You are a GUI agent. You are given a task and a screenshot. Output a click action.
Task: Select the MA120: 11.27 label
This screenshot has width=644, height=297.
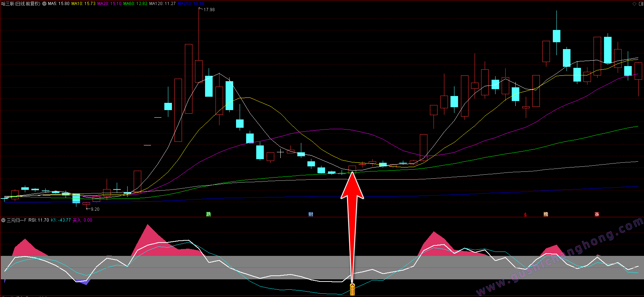(x=163, y=4)
